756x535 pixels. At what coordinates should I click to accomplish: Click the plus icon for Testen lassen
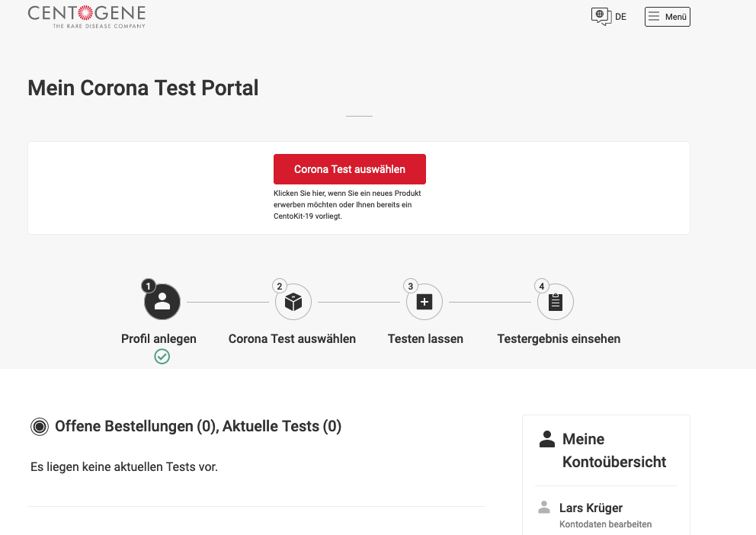(x=424, y=303)
